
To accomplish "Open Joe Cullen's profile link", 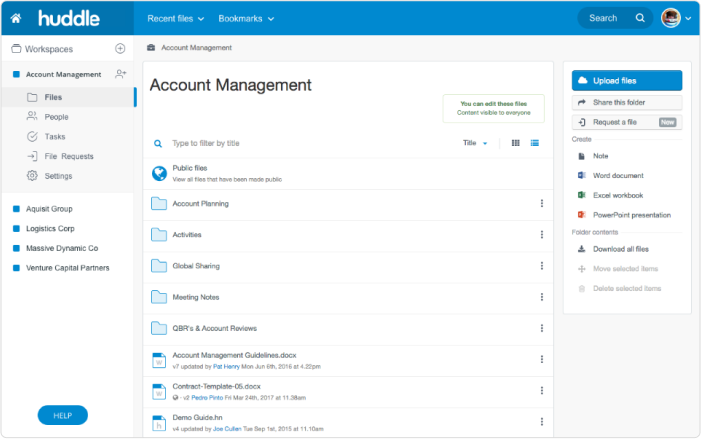I will point(227,429).
